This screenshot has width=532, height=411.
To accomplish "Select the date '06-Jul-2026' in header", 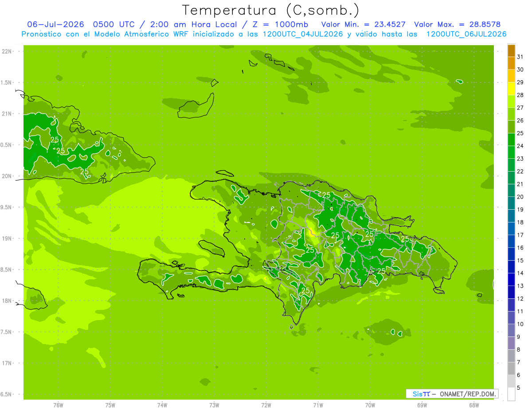I will [x=56, y=24].
